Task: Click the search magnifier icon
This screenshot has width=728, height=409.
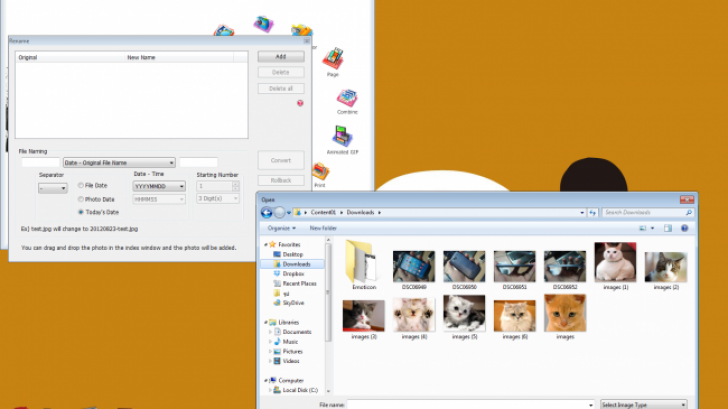Action: click(x=689, y=213)
